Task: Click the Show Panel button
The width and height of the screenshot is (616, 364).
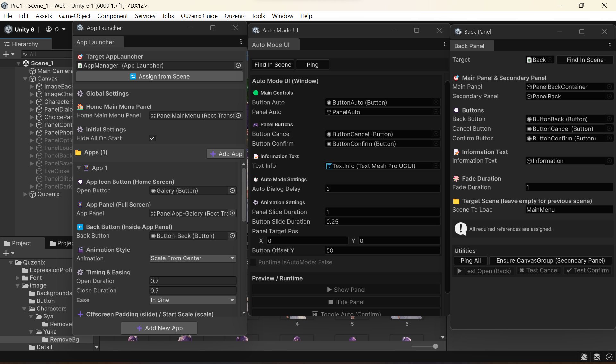Action: [346, 289]
